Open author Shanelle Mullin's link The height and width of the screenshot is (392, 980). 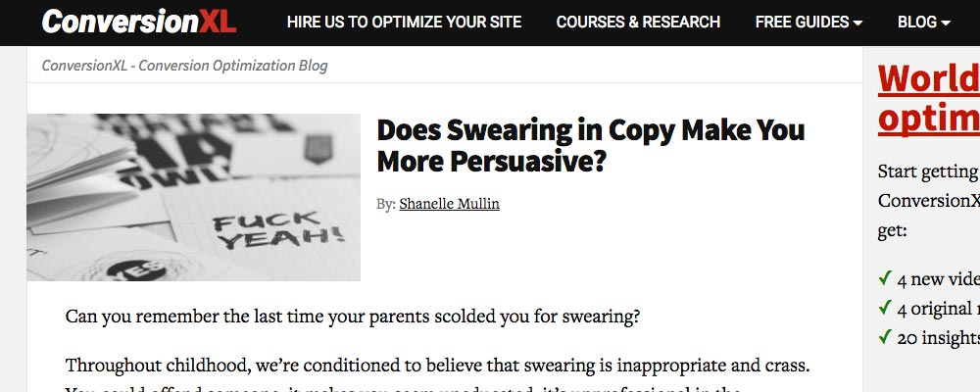tap(450, 204)
